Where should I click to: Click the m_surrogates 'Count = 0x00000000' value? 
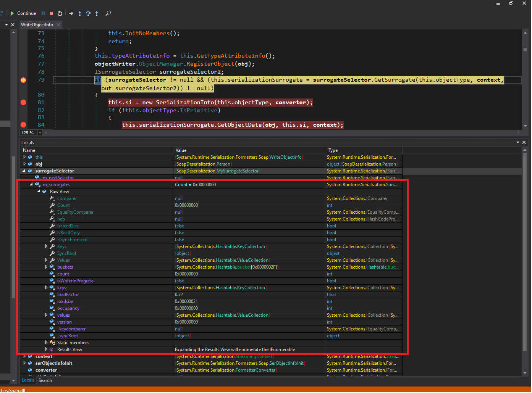pos(195,185)
